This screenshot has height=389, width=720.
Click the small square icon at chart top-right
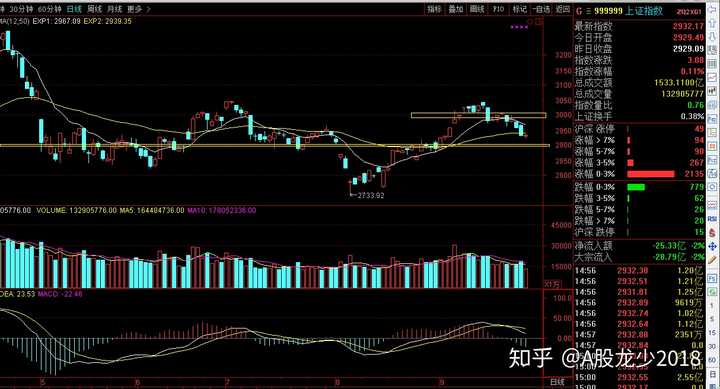coord(539,21)
